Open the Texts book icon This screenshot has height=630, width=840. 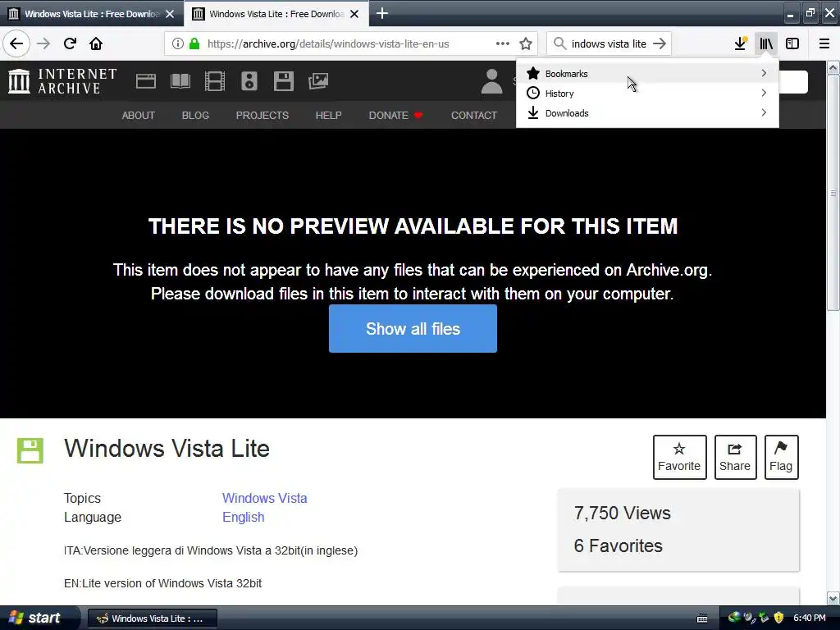180,81
